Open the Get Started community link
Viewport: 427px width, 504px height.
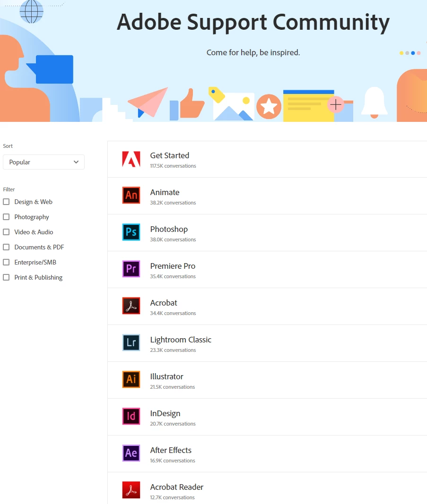170,155
